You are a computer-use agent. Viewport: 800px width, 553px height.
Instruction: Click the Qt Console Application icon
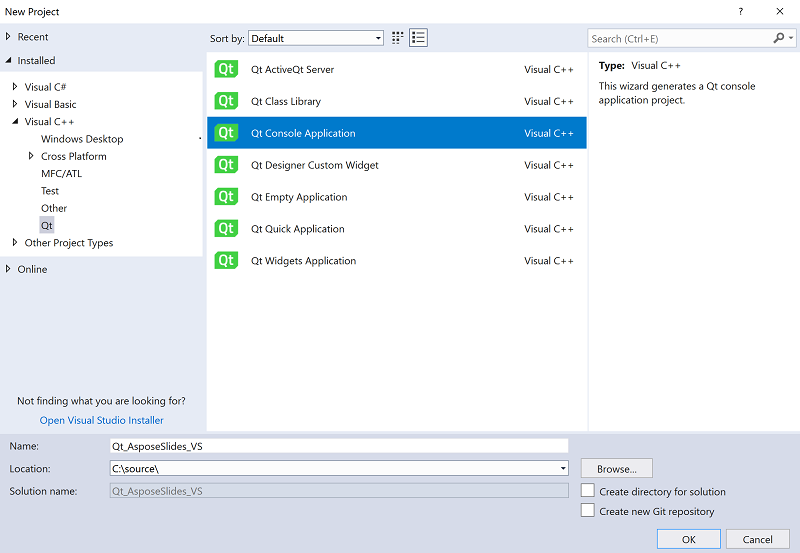coord(226,133)
